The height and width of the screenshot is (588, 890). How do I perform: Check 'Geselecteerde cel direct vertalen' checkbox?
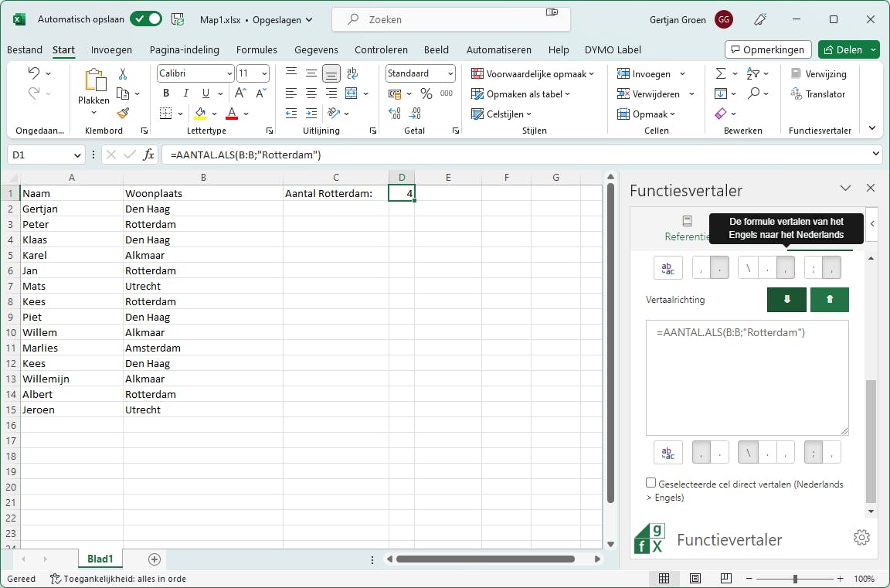[x=651, y=483]
